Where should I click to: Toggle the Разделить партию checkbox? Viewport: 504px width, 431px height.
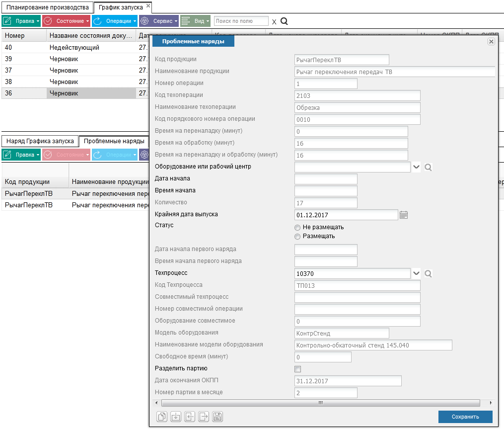(298, 369)
